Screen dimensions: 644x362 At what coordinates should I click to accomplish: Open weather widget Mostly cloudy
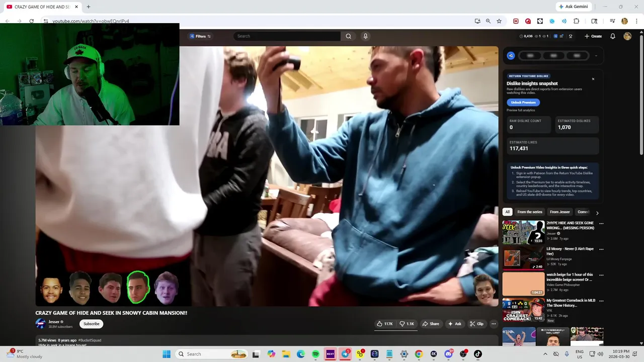(x=24, y=354)
